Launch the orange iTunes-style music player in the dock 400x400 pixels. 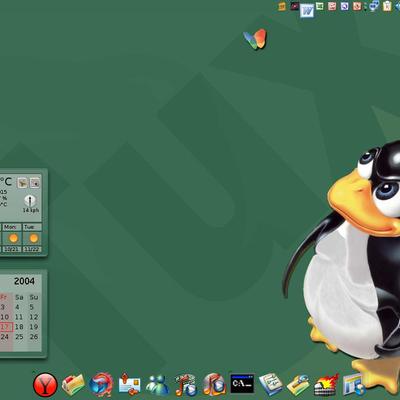click(x=214, y=385)
